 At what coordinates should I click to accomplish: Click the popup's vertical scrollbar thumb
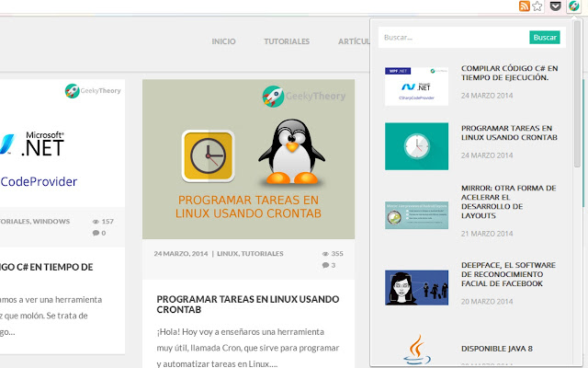coord(577,94)
